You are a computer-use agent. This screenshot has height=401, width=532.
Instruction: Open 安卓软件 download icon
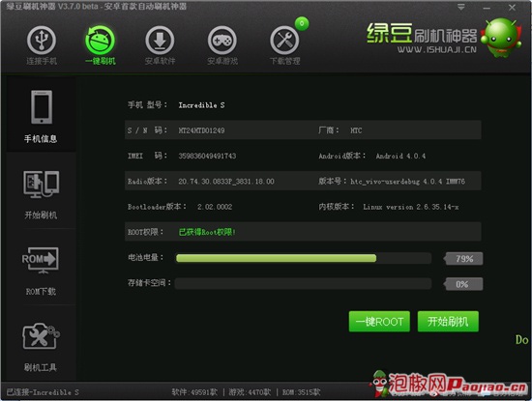coord(160,41)
